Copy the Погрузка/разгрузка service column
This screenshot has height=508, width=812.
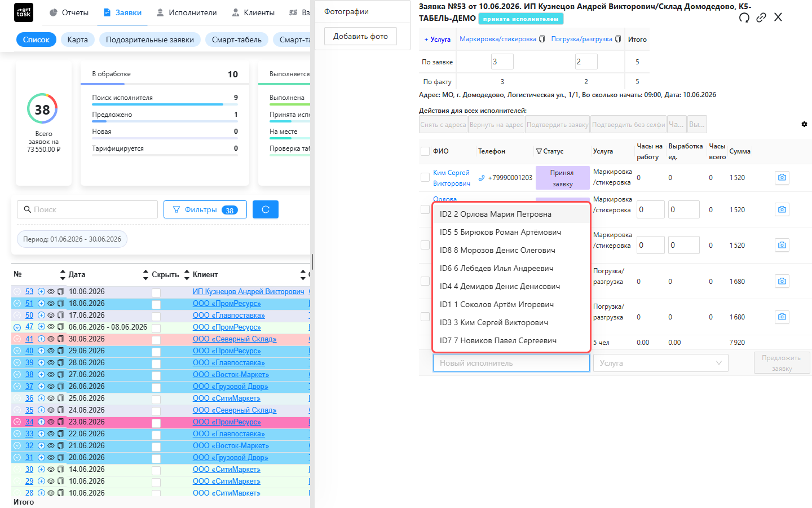point(618,39)
